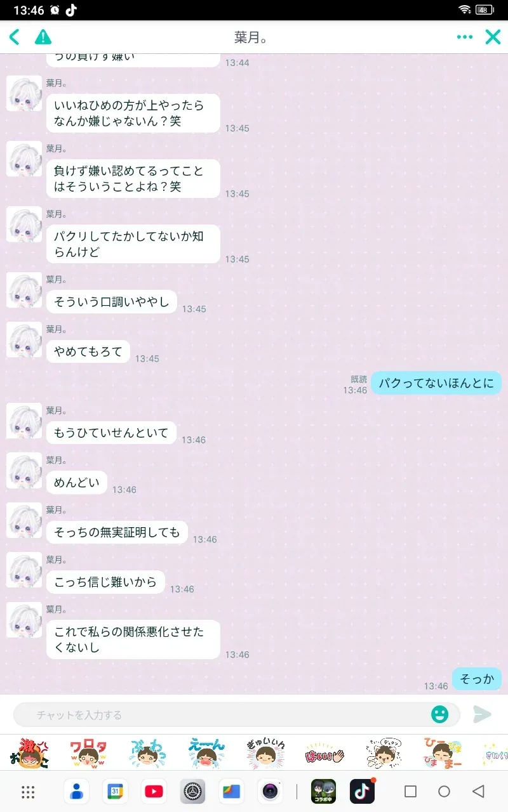Viewport: 508px width, 812px height.
Task: Tap the Android home circle button
Action: [444, 791]
